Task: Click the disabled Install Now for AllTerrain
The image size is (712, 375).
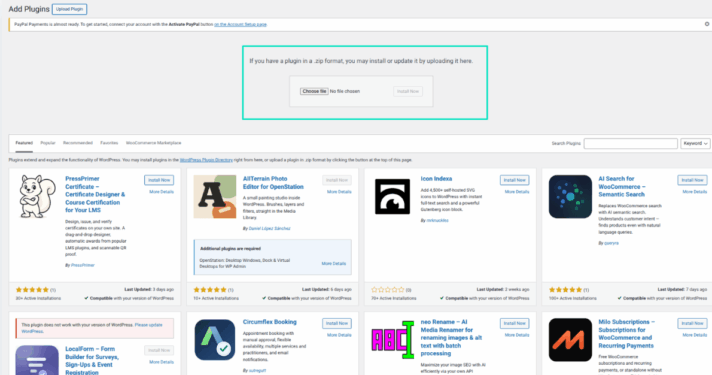Action: click(x=337, y=180)
